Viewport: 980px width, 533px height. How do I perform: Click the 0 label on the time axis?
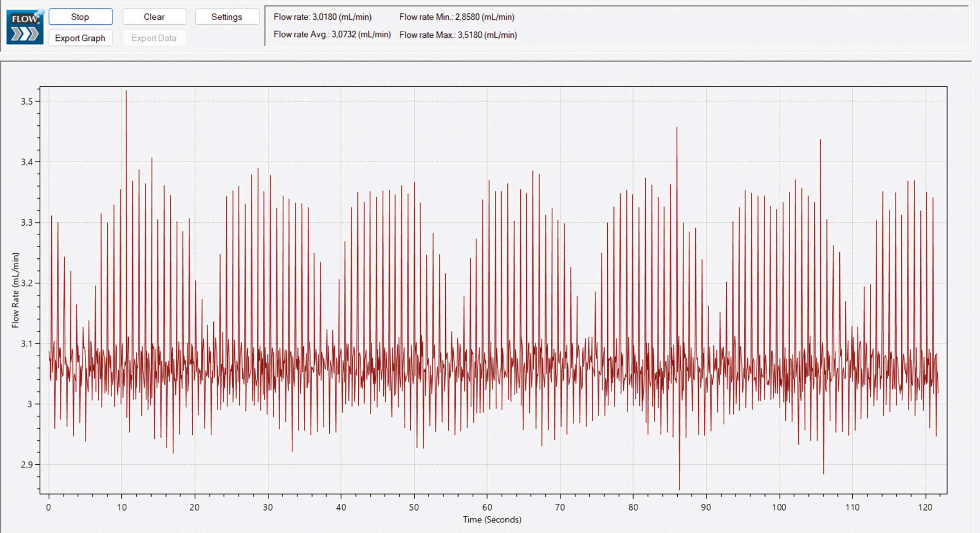point(49,507)
